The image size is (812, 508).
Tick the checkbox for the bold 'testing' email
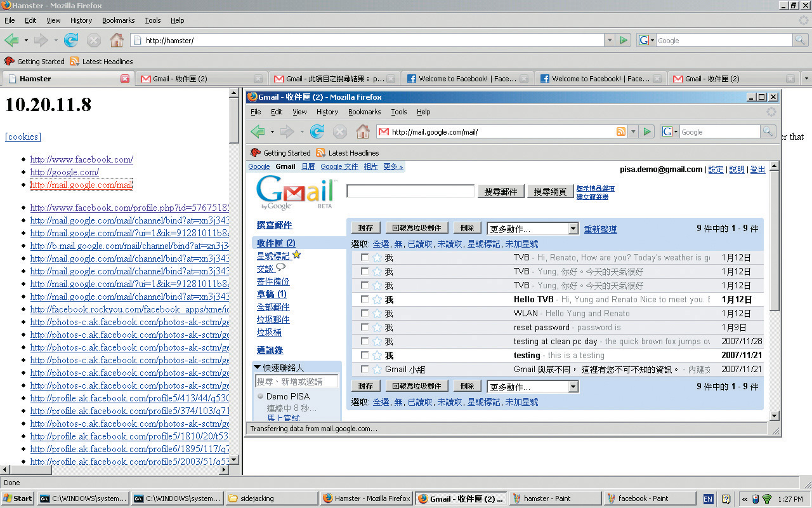[x=365, y=356]
